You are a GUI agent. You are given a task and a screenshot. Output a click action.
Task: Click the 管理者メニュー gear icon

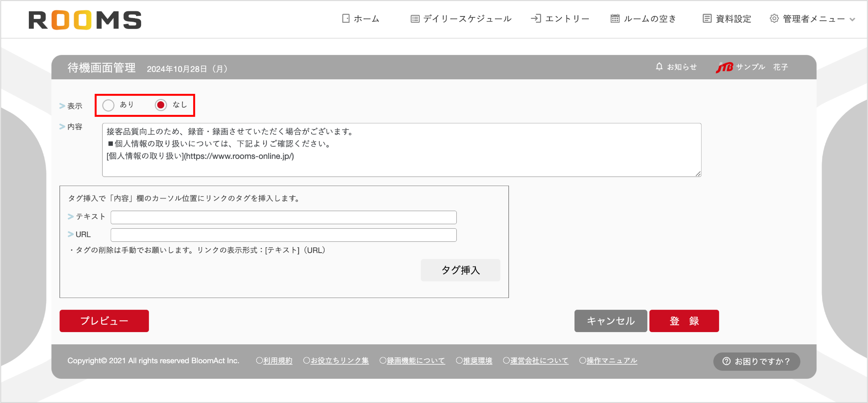774,19
